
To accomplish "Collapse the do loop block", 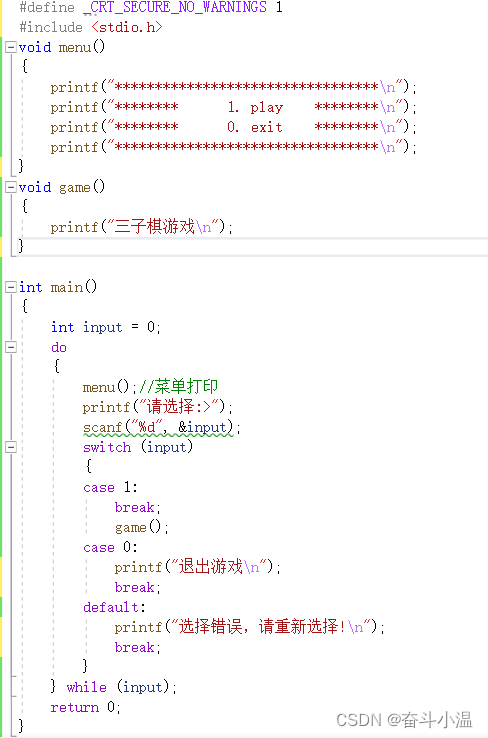I will pos(10,347).
